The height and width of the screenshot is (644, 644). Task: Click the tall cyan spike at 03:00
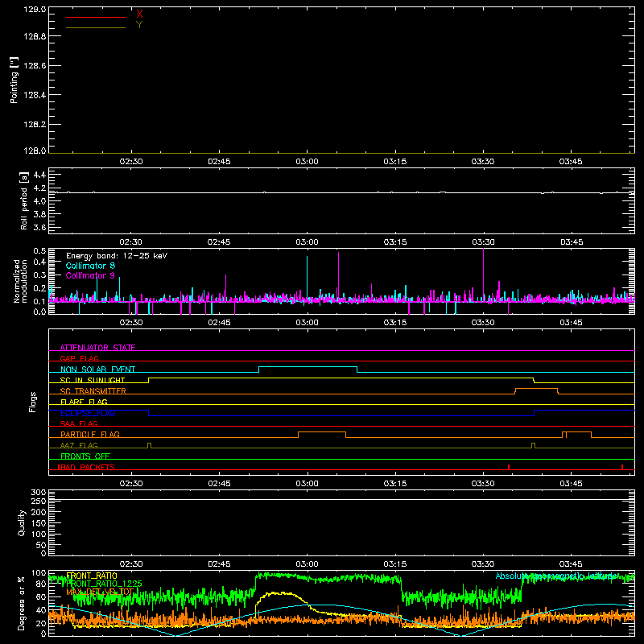(307, 279)
